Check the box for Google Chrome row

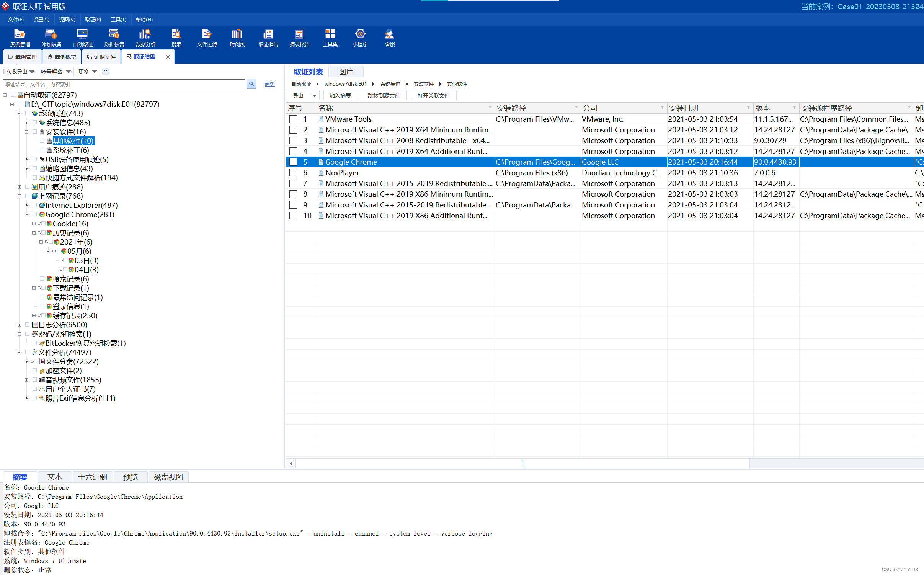click(x=293, y=162)
